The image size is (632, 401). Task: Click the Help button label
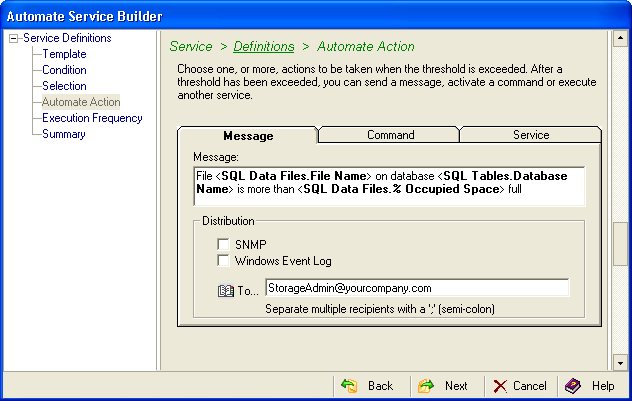click(603, 386)
